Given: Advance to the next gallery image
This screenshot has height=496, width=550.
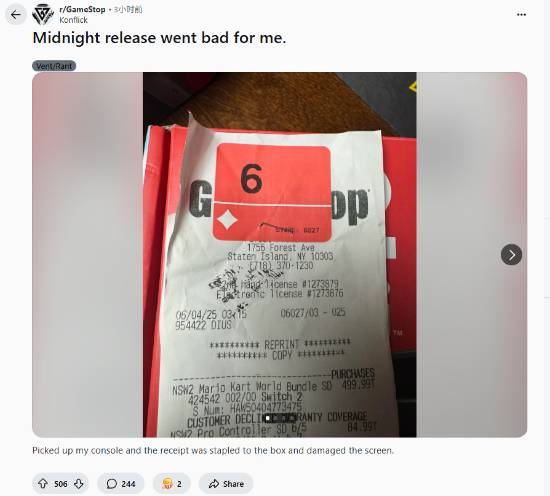Looking at the screenshot, I should pos(511,255).
